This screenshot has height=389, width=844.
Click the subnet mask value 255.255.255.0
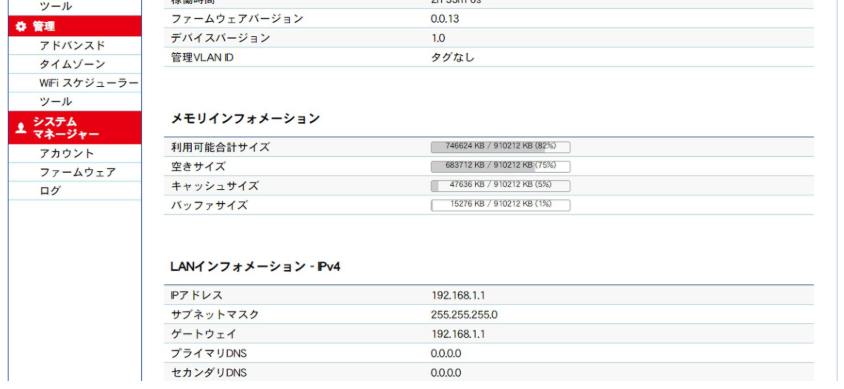[464, 315]
